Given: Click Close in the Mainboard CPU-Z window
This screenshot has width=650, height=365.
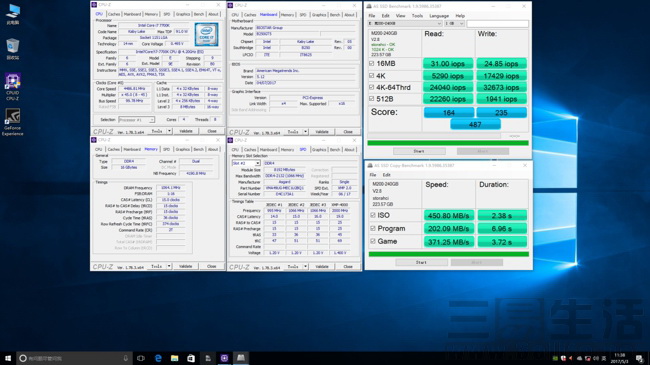Looking at the screenshot, I should 348,131.
